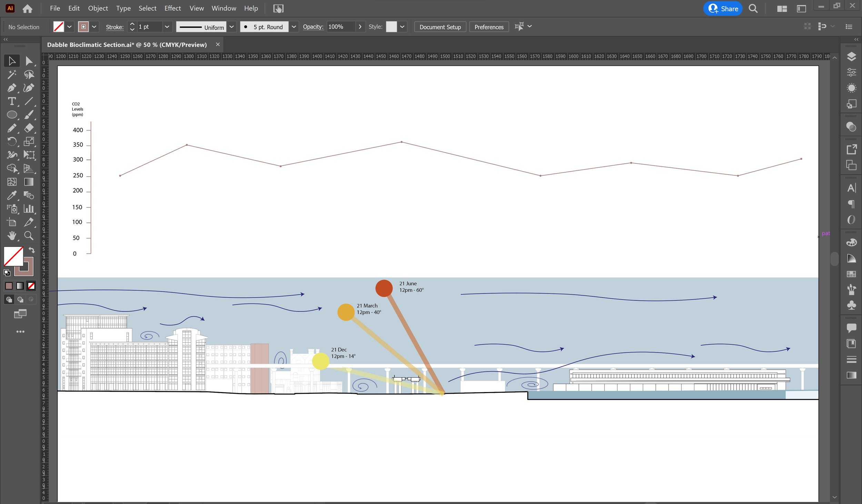Screen dimensions: 862x504
Task: Swap fill and stroke colors
Action: (x=31, y=250)
